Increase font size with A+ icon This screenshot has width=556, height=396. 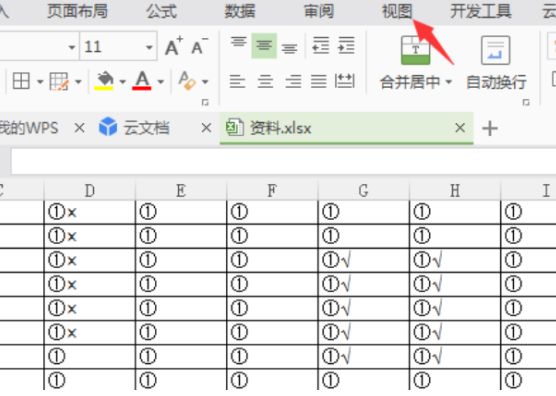pyautogui.click(x=174, y=46)
